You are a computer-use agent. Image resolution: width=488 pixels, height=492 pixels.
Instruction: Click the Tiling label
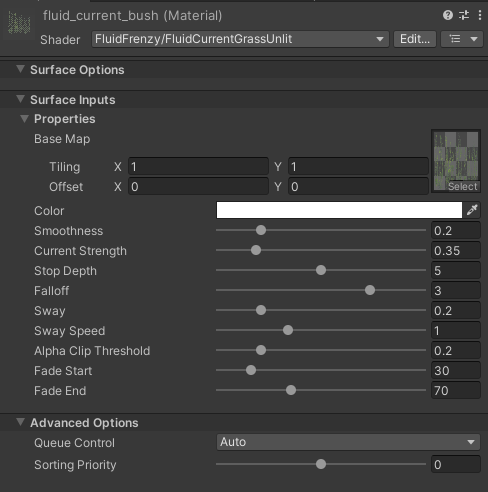tap(65, 167)
